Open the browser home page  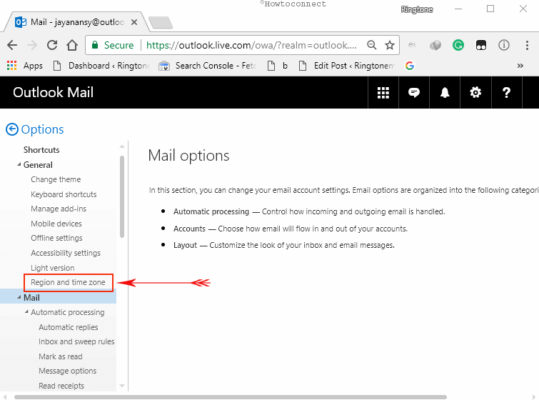(x=72, y=45)
